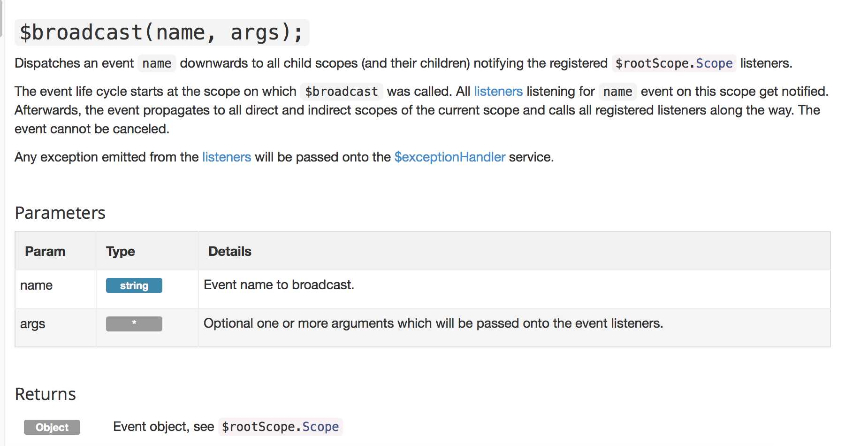Click the scrollbar handle at the left edge
The width and height of the screenshot is (868, 446).
click(x=1, y=19)
